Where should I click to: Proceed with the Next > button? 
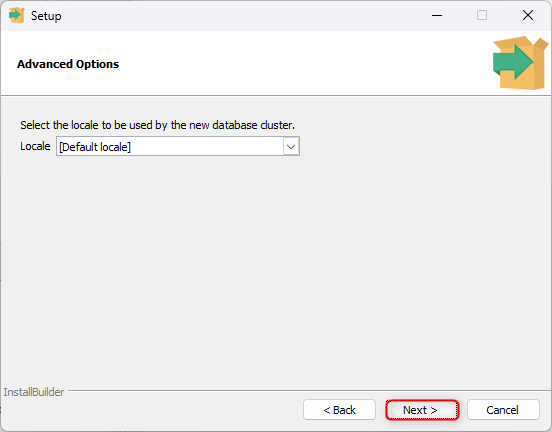coord(422,410)
